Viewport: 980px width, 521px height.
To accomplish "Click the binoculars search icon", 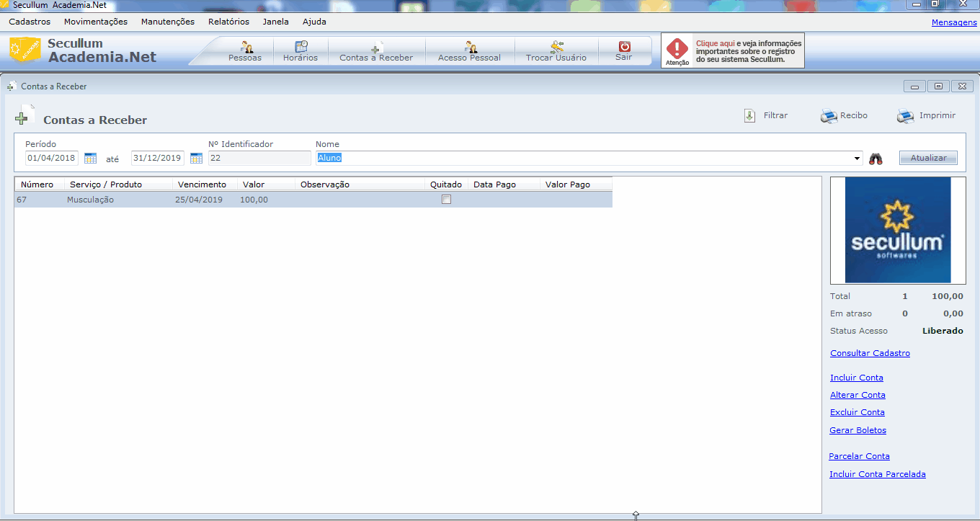I will [x=876, y=159].
